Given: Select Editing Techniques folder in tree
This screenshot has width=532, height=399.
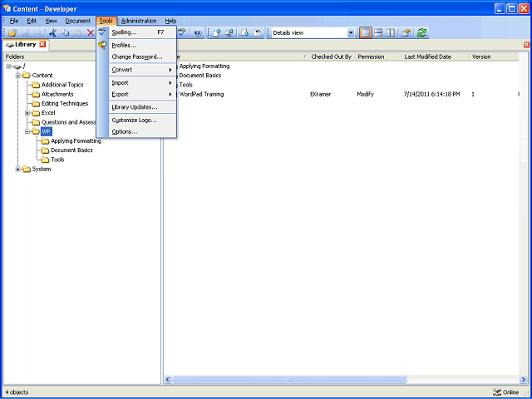Looking at the screenshot, I should 65,103.
